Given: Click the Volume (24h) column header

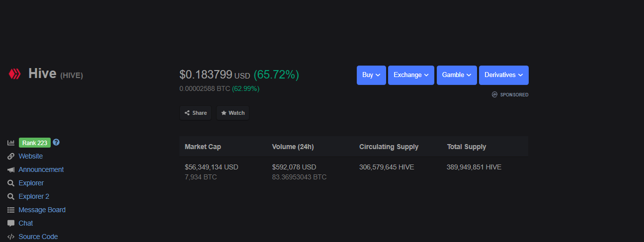Looking at the screenshot, I should click(x=293, y=147).
